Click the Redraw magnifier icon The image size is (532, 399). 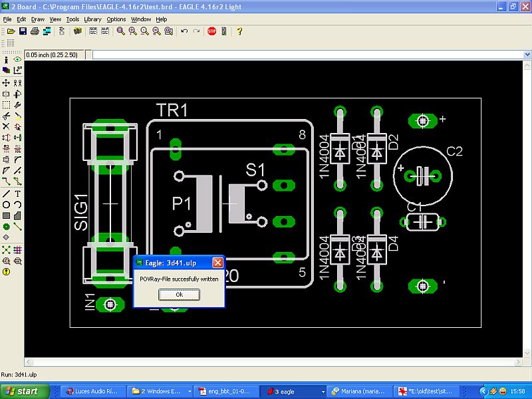click(x=156, y=31)
